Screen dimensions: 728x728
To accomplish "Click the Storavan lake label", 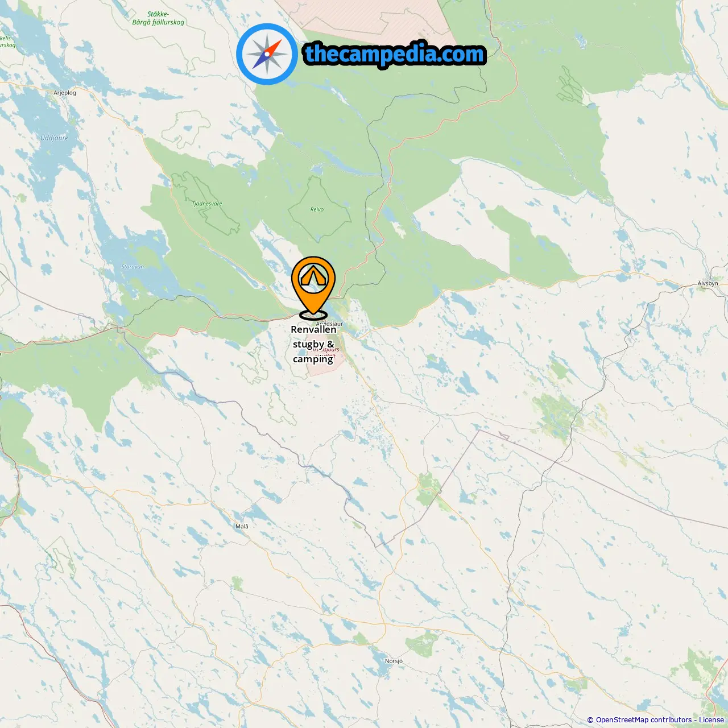I will coord(133,267).
